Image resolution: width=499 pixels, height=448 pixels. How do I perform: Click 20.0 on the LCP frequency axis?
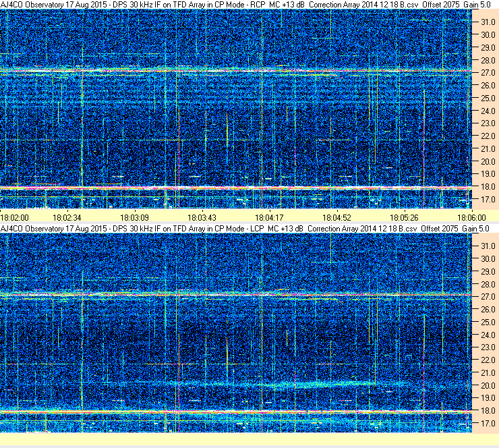pyautogui.click(x=488, y=386)
